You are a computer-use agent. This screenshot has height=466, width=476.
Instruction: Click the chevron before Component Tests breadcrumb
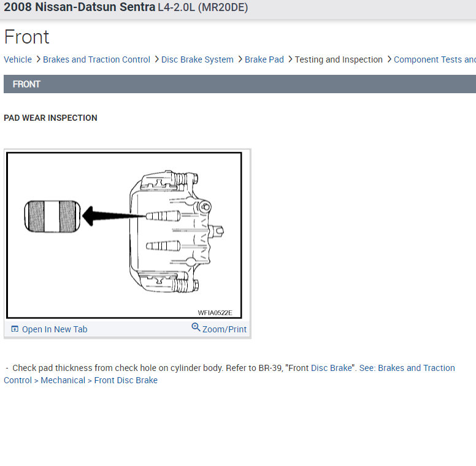click(389, 59)
